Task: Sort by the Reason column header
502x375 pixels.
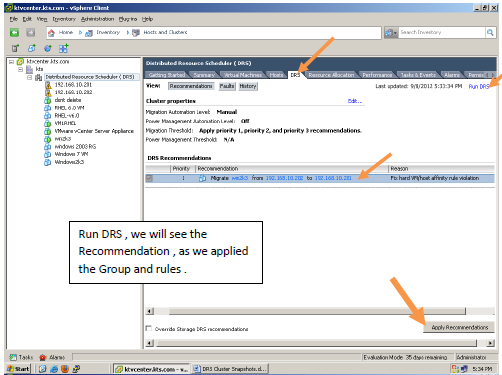Action: click(x=441, y=168)
